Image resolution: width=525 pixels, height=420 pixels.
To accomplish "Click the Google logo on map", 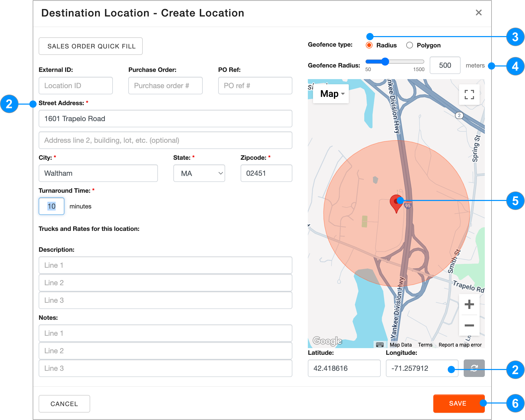I will [327, 341].
